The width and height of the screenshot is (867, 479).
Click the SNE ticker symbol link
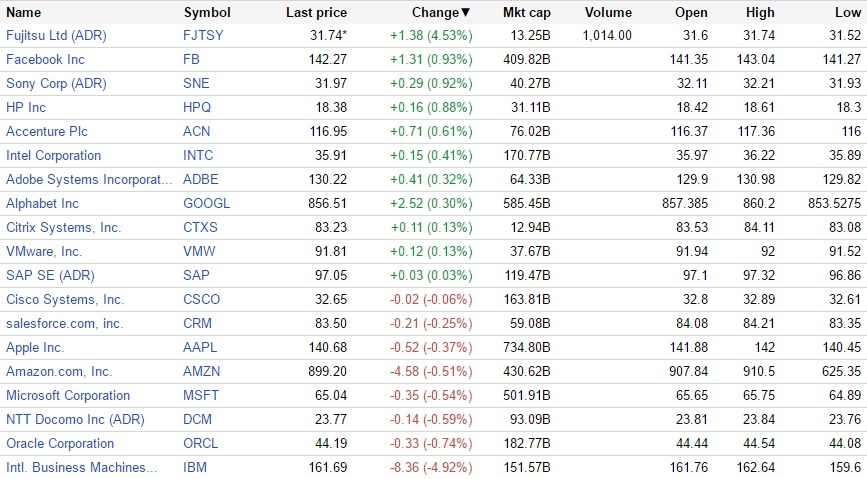[x=198, y=83]
